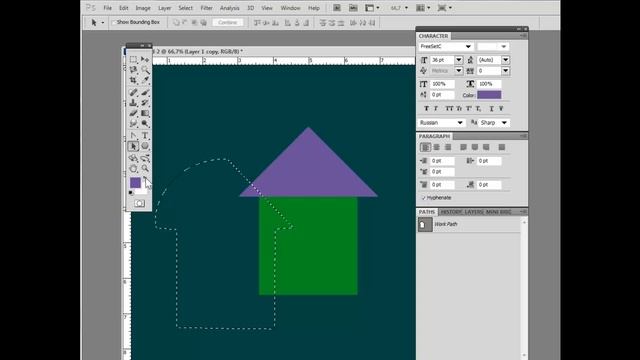The height and width of the screenshot is (360, 640).
Task: Toggle Quick Mask mode icon
Action: (140, 203)
